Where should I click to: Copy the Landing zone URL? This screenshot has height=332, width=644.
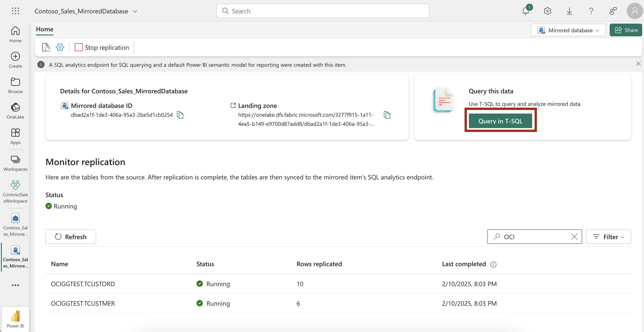coord(387,115)
